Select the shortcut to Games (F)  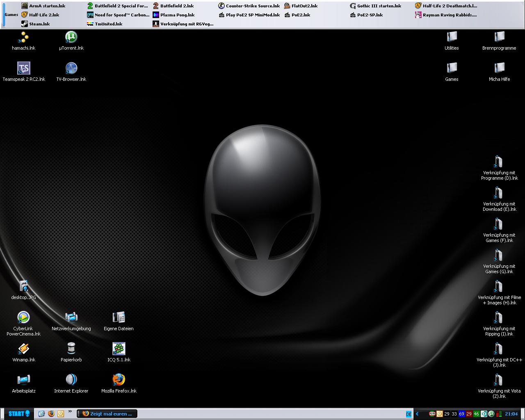[499, 230]
